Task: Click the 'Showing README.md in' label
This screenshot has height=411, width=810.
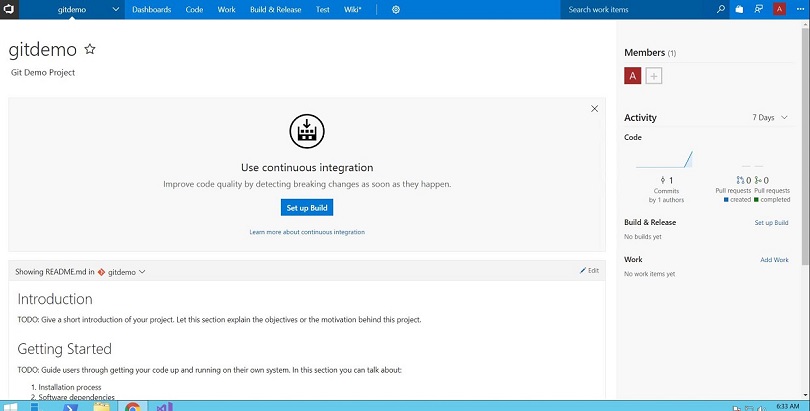Action: [55, 272]
